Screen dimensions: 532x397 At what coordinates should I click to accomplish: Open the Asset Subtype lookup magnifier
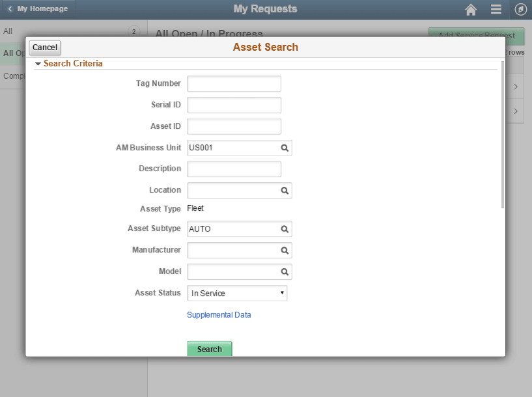[285, 229]
